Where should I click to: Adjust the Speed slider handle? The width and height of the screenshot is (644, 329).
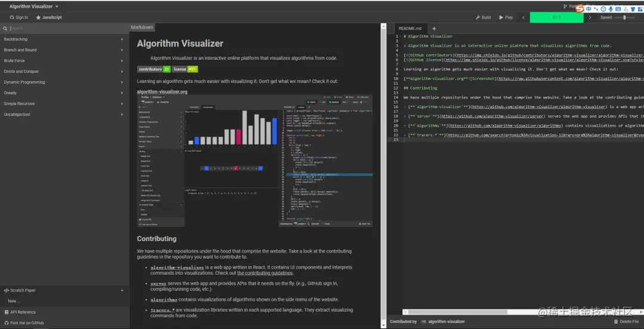click(624, 17)
